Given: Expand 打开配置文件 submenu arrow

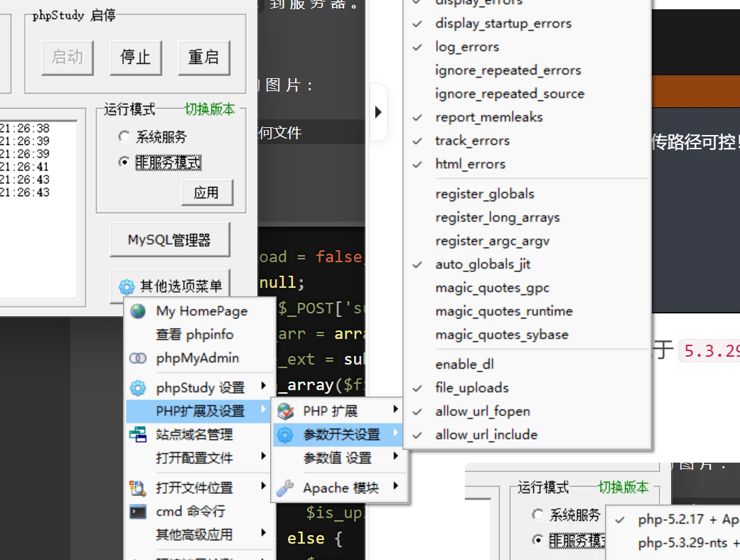Looking at the screenshot, I should point(264,456).
